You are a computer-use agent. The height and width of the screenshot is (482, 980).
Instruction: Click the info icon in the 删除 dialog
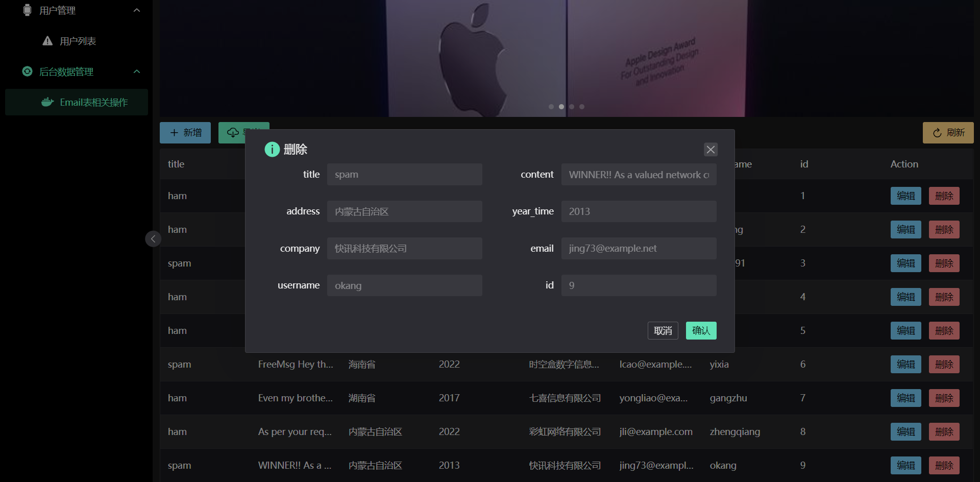272,149
